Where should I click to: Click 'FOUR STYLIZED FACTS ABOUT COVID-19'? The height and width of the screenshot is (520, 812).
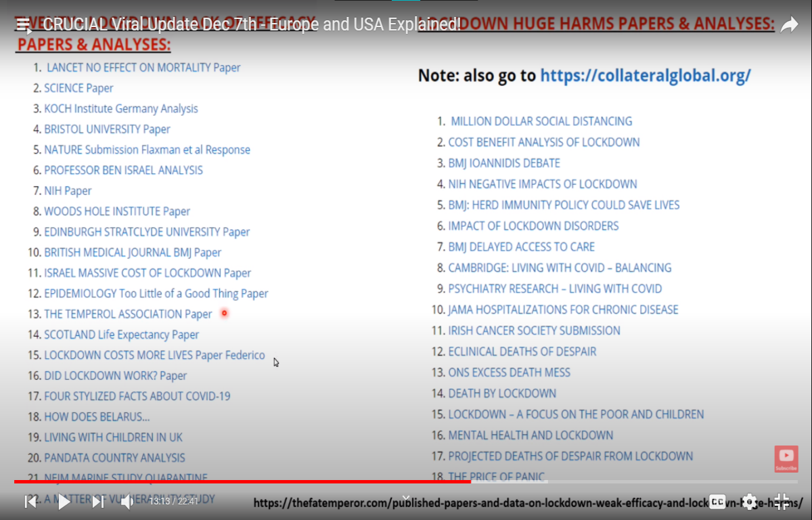[x=137, y=396]
